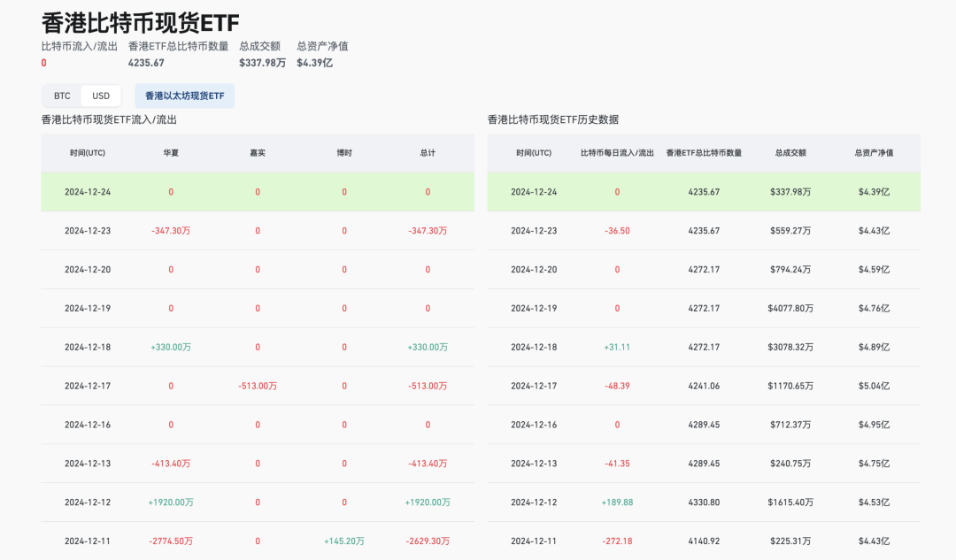Click the 嘉实 column header

[257, 152]
